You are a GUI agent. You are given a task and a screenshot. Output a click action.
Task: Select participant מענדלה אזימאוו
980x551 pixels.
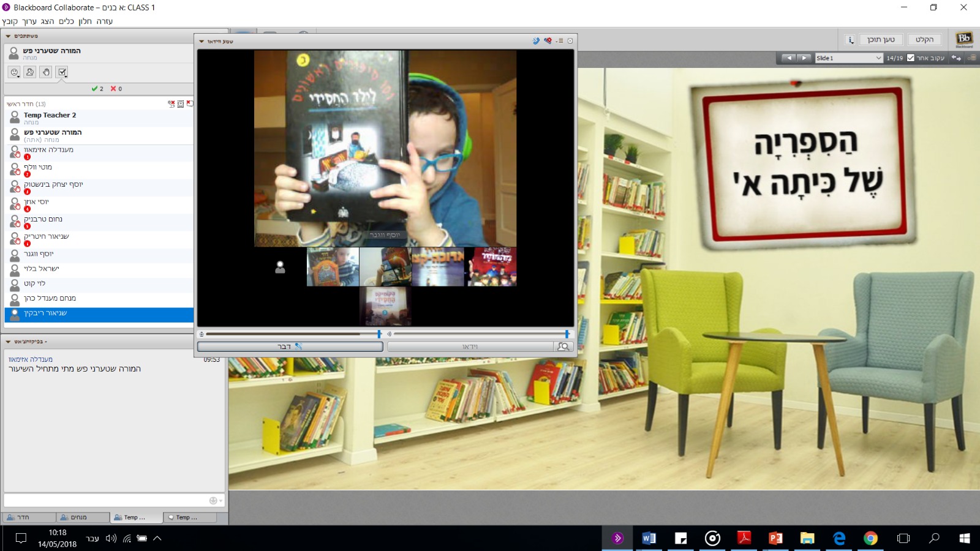[x=99, y=153]
